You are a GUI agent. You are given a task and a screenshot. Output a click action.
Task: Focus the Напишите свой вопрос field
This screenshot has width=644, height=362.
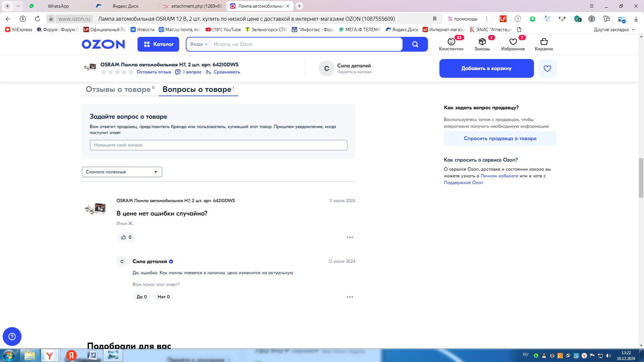click(x=218, y=145)
